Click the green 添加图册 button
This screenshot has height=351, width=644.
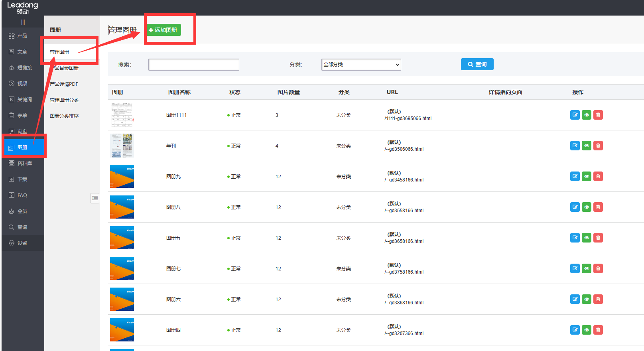(163, 30)
